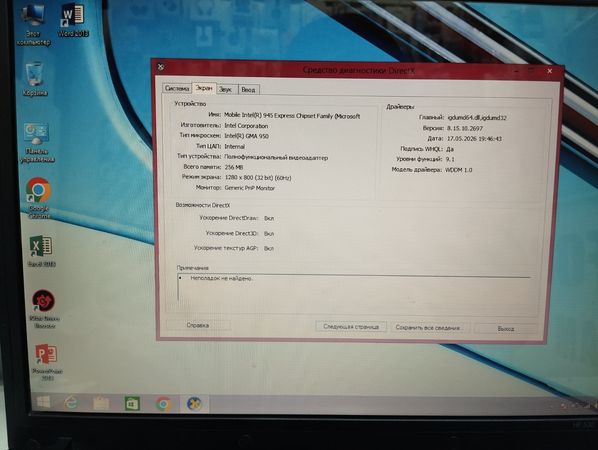The width and height of the screenshot is (598, 450).
Task: Open the red driver utility desktop icon
Action: [44, 309]
